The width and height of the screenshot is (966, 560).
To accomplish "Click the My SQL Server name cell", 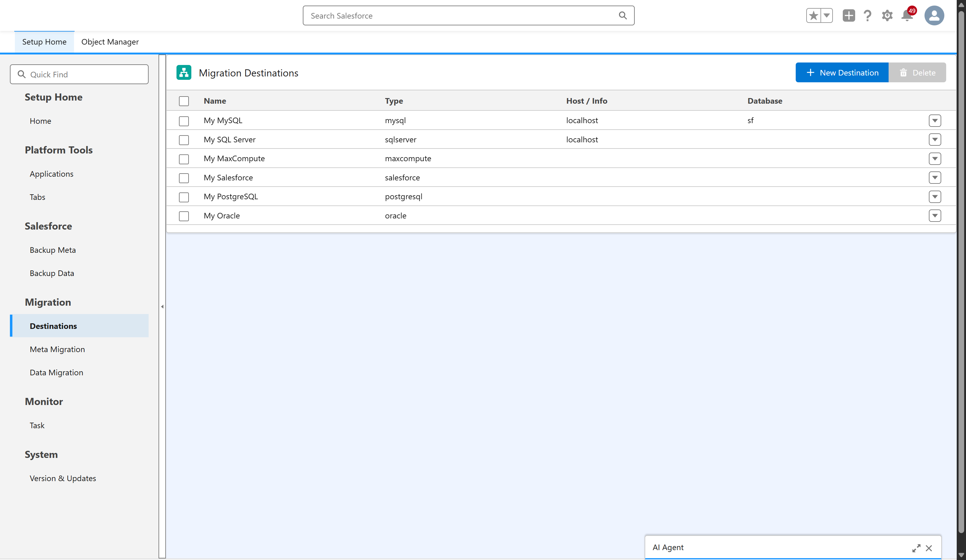I will click(230, 140).
